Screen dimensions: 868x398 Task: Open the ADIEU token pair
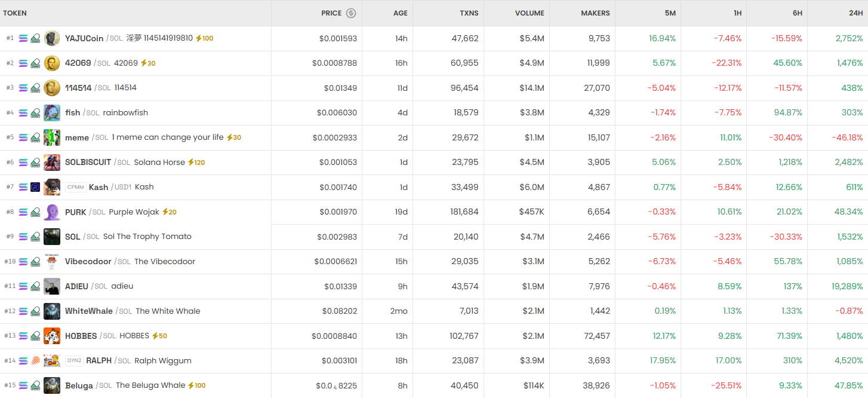click(x=76, y=286)
